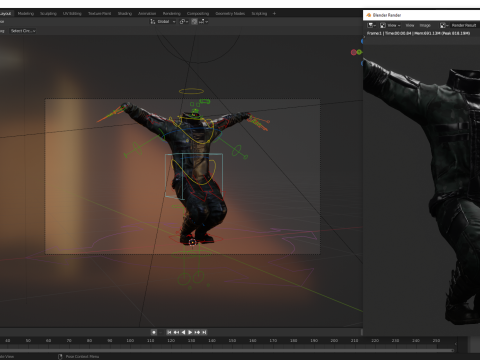Click Blender logo in render window title
Screen dimensions: 480x360
coord(369,15)
